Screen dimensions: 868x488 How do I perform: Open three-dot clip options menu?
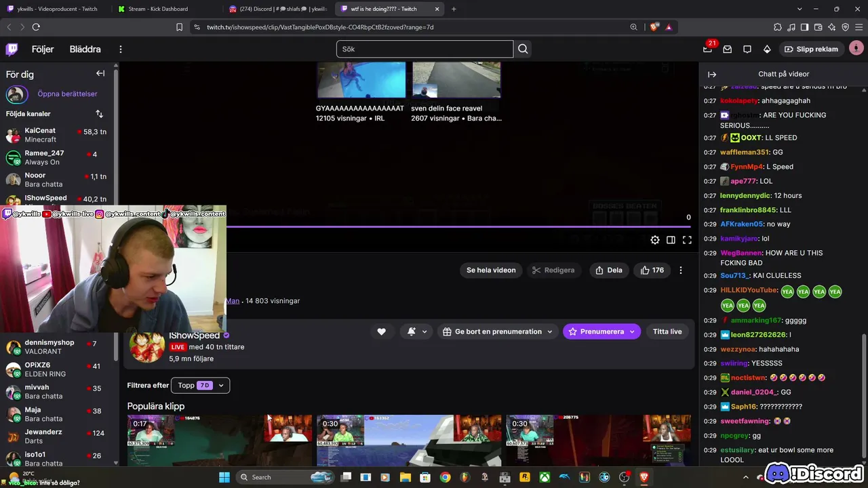tap(681, 270)
